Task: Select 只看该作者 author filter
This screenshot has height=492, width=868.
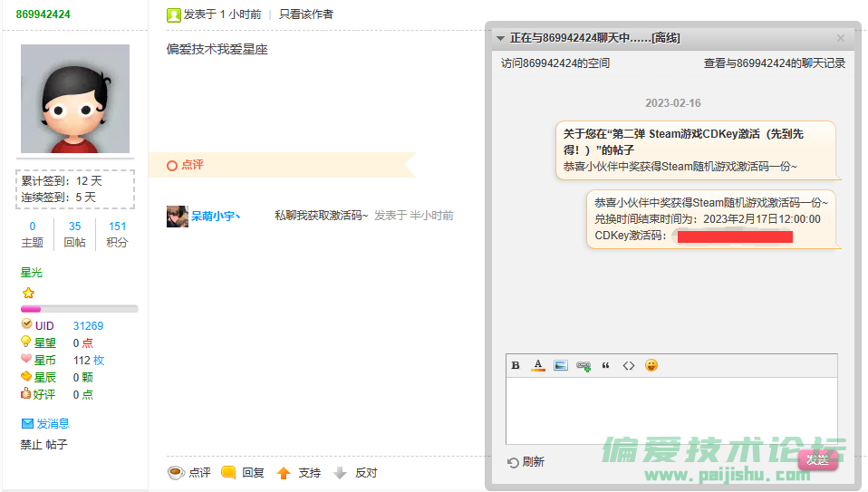Action: click(x=305, y=14)
